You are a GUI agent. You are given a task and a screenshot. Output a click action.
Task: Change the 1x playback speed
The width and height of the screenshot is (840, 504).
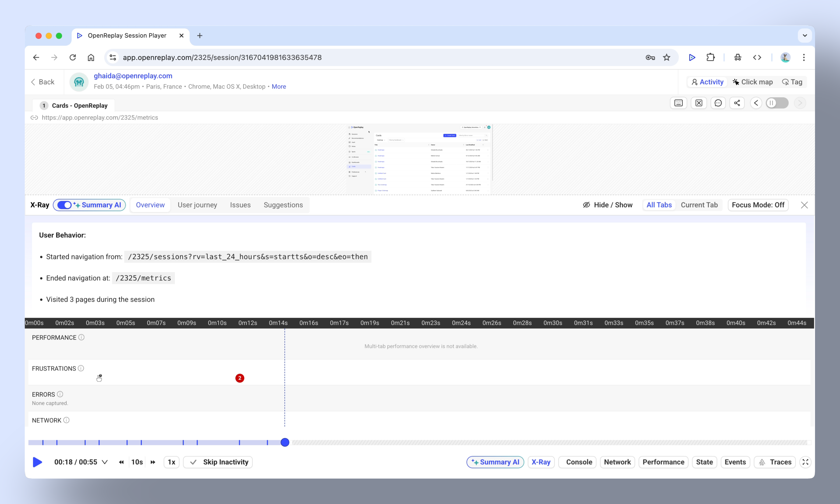172,462
